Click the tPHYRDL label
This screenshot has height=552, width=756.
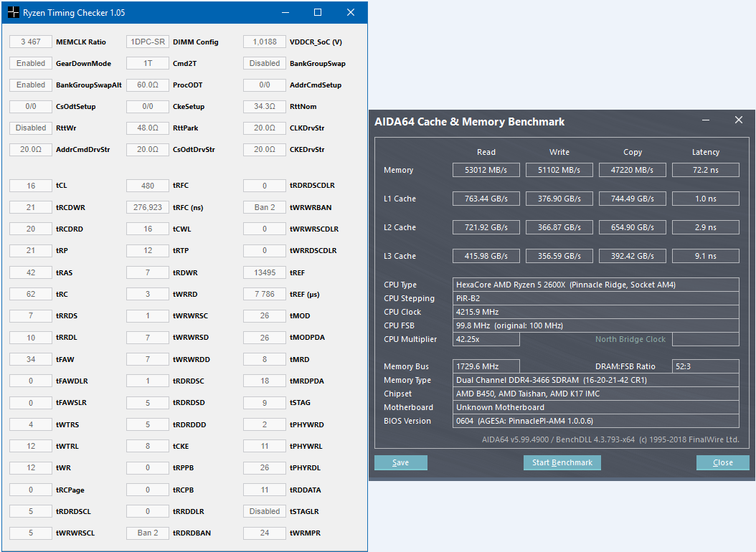click(305, 467)
